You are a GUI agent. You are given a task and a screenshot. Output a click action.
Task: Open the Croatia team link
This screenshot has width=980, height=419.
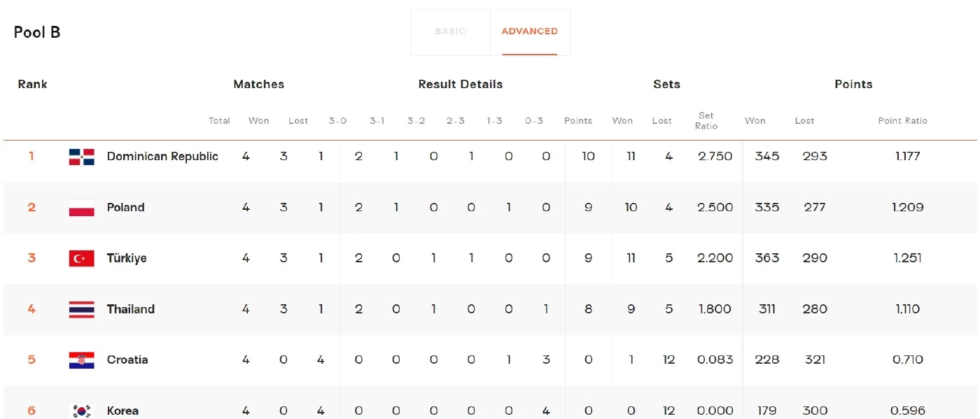[127, 360]
